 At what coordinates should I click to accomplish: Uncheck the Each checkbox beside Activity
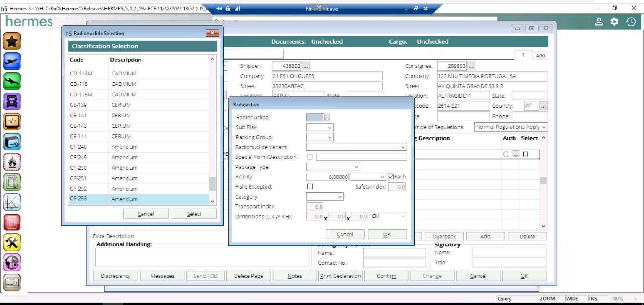pos(391,176)
